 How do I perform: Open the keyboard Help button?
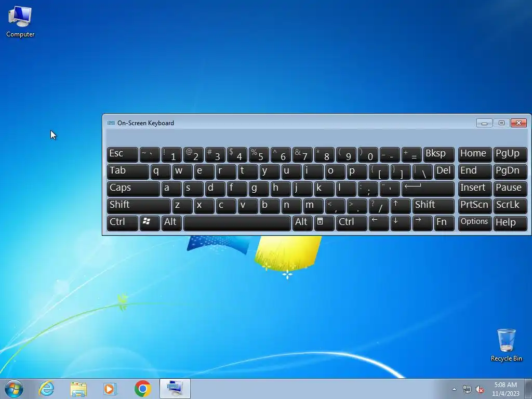(510, 222)
